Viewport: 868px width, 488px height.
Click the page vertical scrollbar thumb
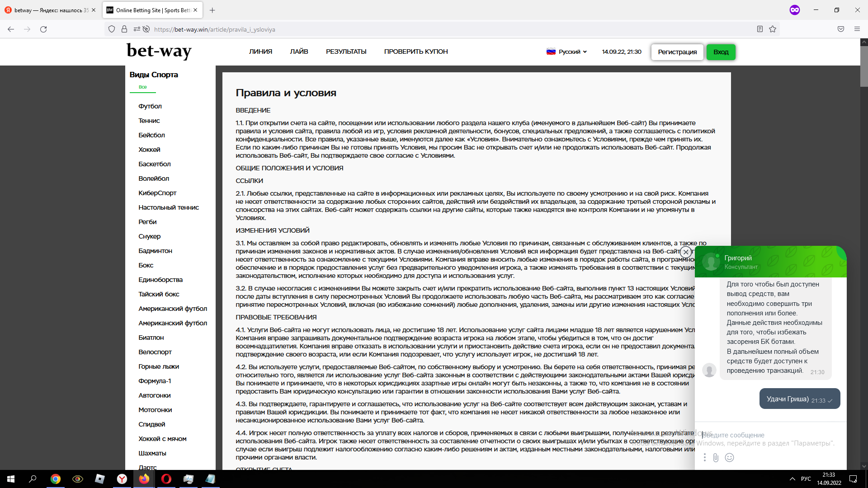pyautogui.click(x=864, y=66)
